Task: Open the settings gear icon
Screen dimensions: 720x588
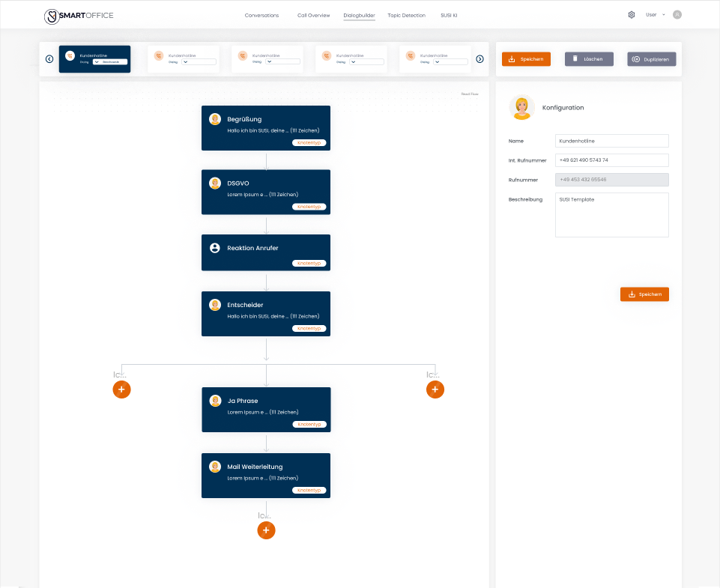Action: click(632, 15)
